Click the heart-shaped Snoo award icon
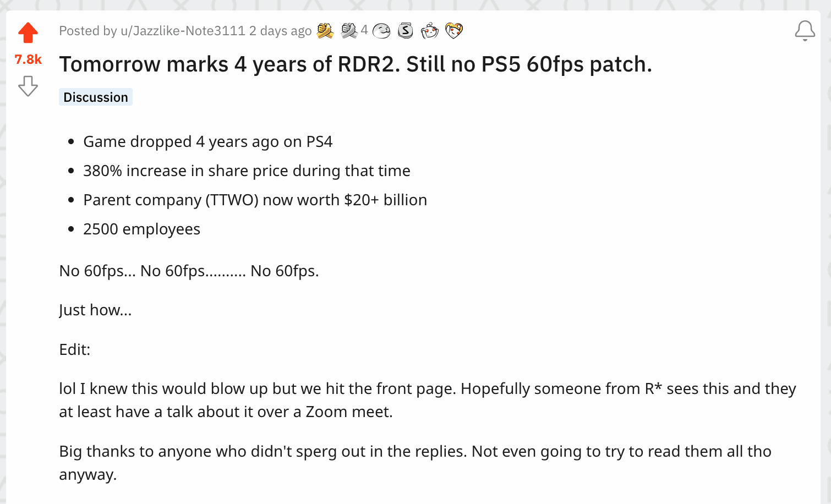Viewport: 831px width, 504px height. (x=454, y=31)
